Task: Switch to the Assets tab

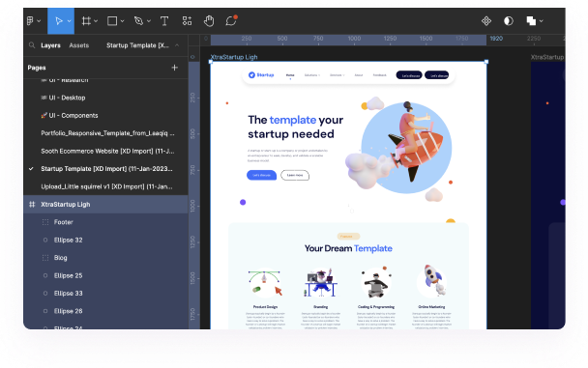Action: (79, 45)
